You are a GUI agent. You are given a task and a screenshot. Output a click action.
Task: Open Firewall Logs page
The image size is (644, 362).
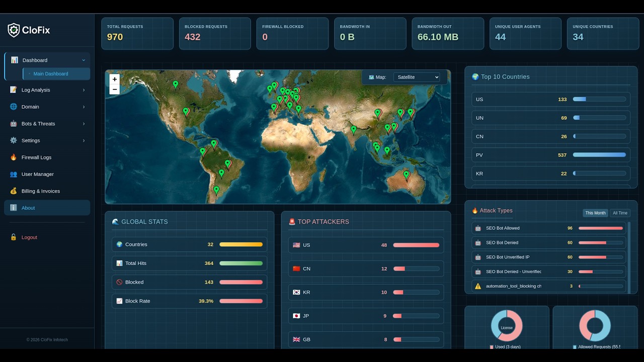point(47,157)
